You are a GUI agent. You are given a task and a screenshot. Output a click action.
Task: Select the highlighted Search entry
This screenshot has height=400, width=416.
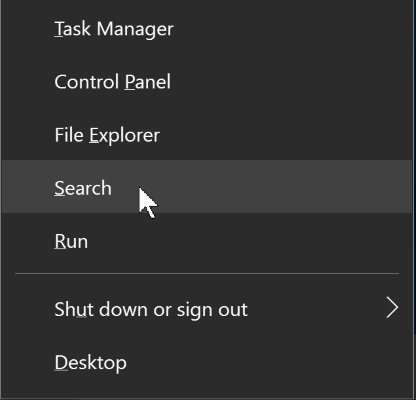[207, 186]
